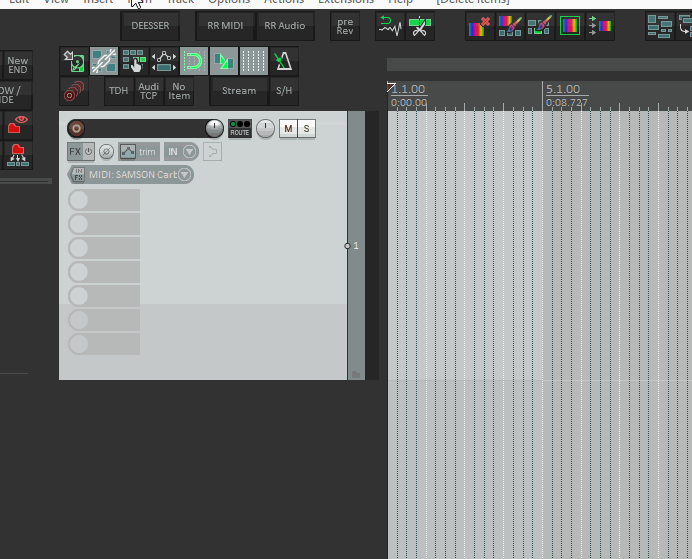Click the paintbrush over selected items icon
The width and height of the screenshot is (692, 559).
pos(539,26)
